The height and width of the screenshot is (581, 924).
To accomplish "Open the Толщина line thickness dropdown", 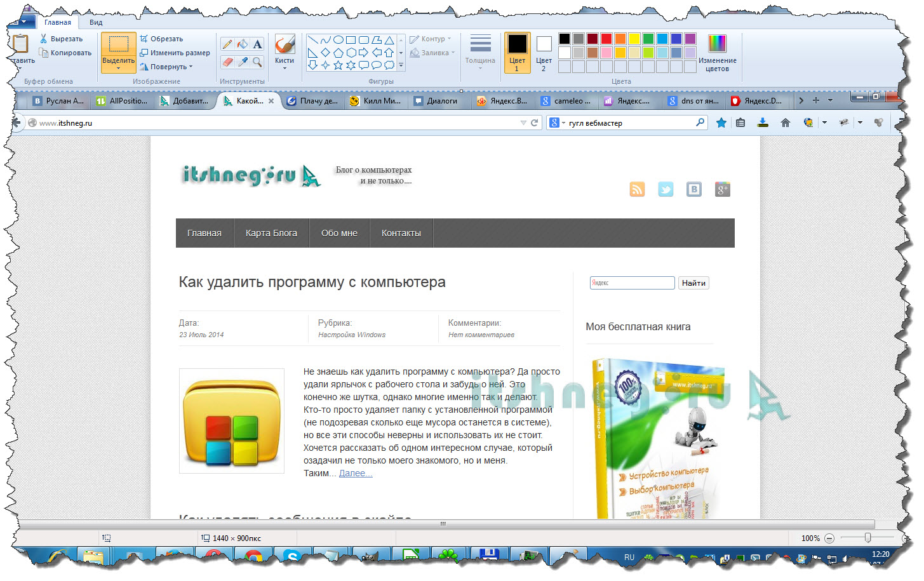I will (480, 53).
